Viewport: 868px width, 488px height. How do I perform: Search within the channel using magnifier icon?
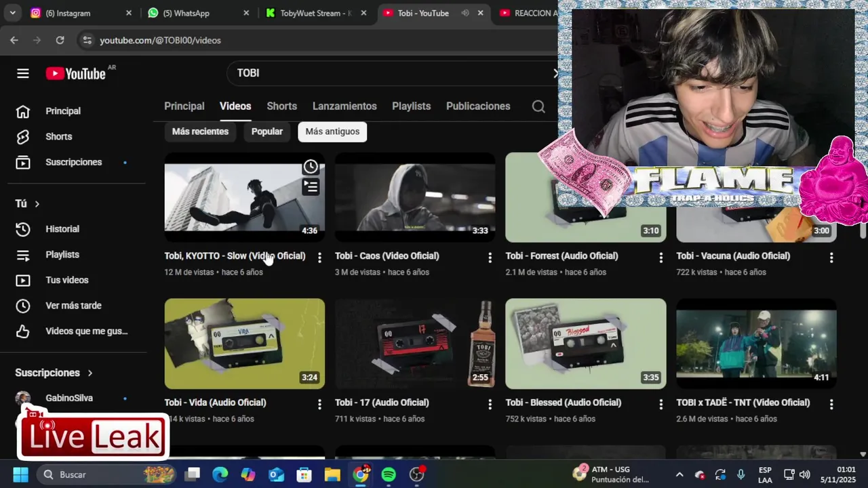538,106
